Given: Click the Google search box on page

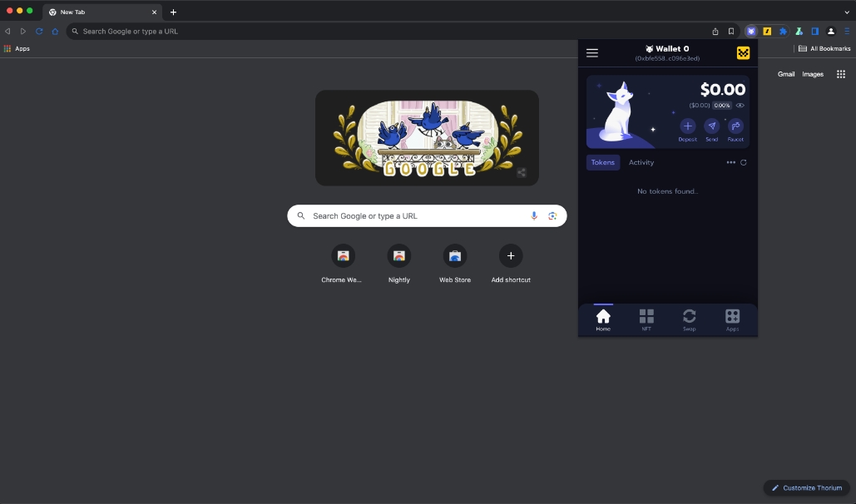Looking at the screenshot, I should 427,215.
